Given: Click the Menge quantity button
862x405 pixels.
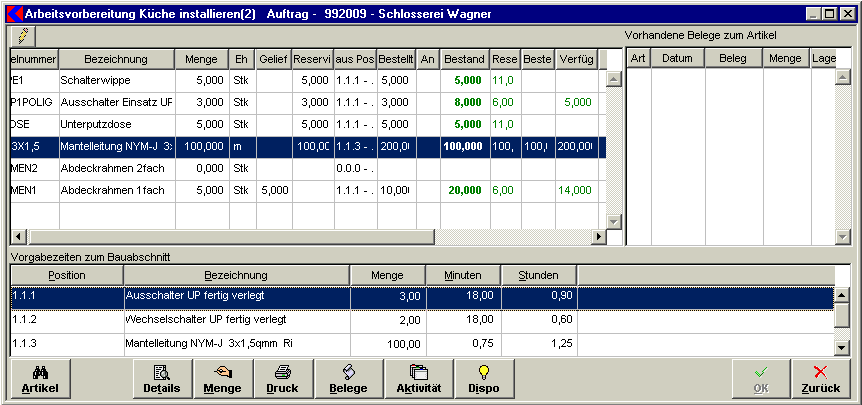Looking at the screenshot, I should click(221, 378).
